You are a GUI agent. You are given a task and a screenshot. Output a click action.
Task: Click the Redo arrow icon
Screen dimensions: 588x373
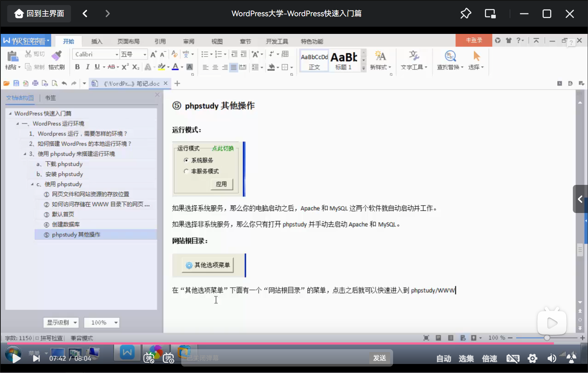(x=74, y=83)
